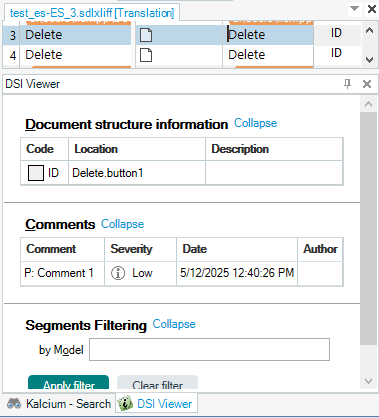Click the Description column header
The image size is (379, 418).
click(x=274, y=149)
